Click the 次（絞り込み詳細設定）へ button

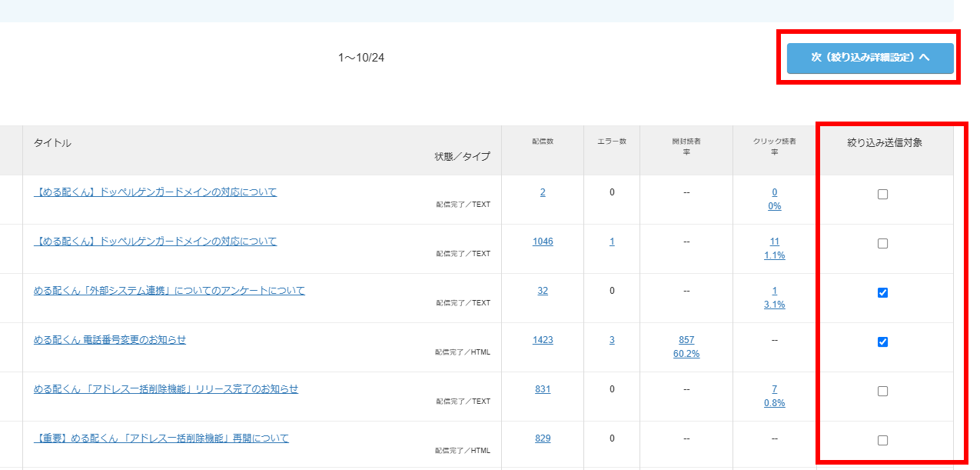point(869,58)
